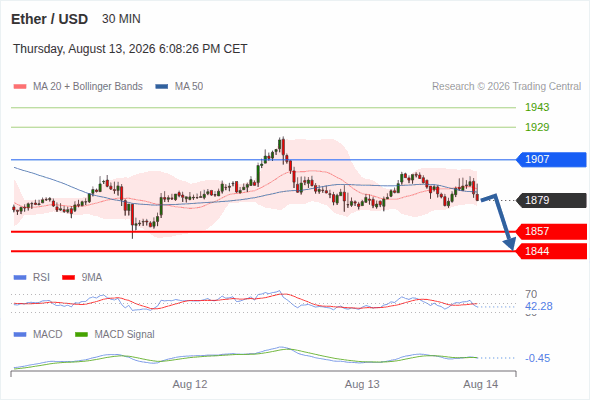Viewport: 590px width, 400px height.
Task: Click the RSI value 42.28
Action: coord(539,306)
